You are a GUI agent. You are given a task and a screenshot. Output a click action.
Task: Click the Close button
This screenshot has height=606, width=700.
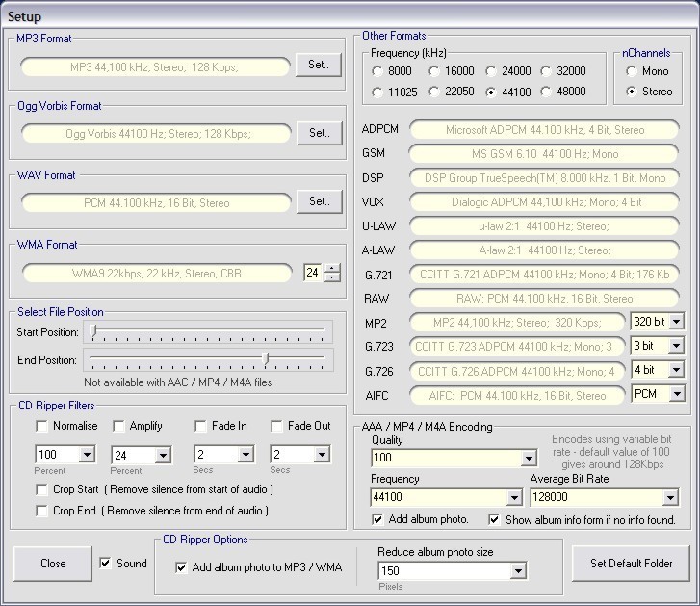pyautogui.click(x=53, y=564)
